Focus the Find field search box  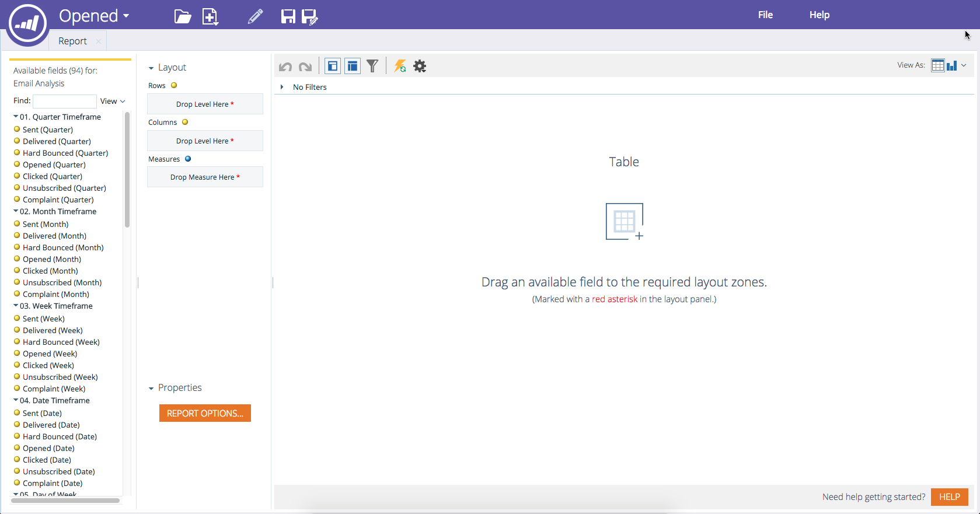pos(65,101)
